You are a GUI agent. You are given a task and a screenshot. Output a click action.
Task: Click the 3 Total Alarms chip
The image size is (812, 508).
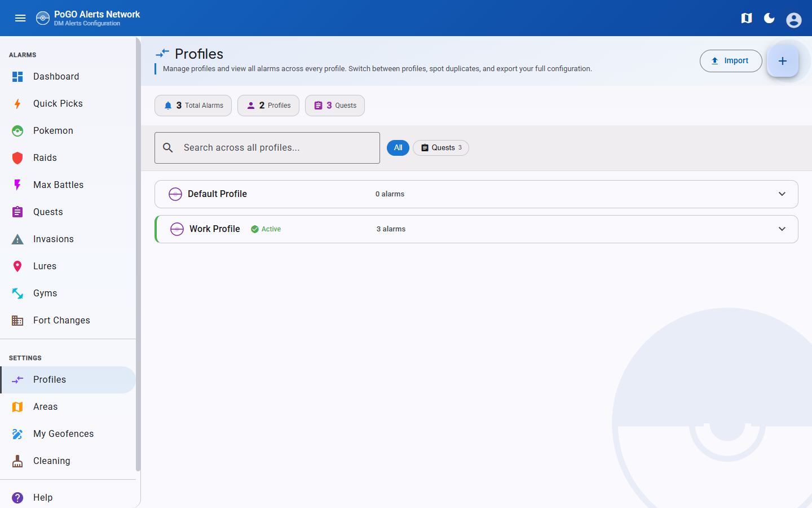[193, 106]
